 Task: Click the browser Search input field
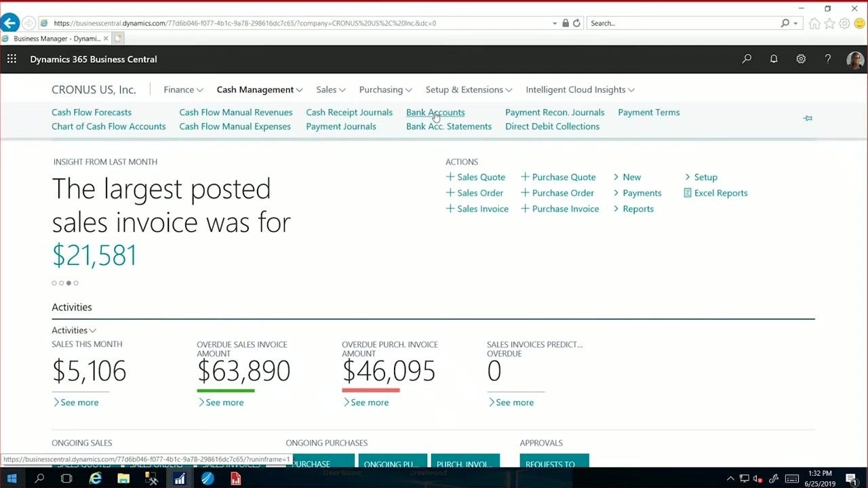pos(684,23)
